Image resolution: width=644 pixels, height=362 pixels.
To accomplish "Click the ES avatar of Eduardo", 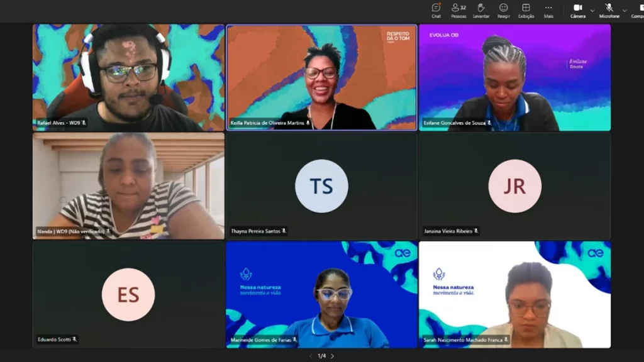I will (x=128, y=295).
